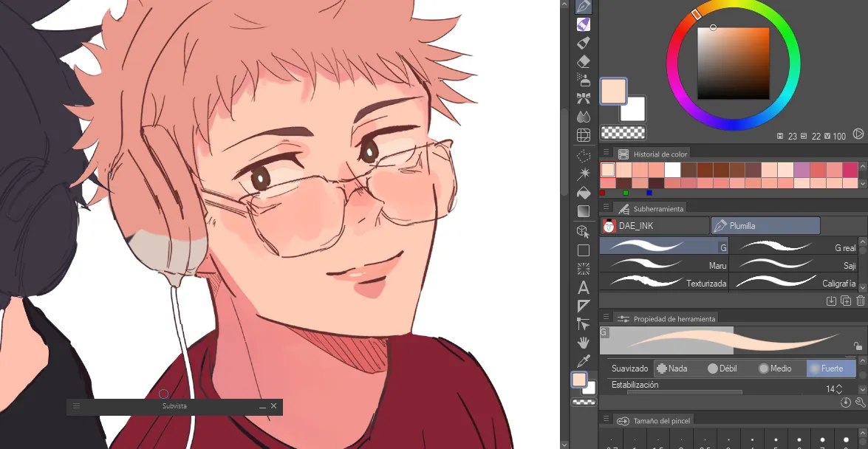Select the Liquify mesh tool
Viewport: 868px width, 449px height.
583,135
